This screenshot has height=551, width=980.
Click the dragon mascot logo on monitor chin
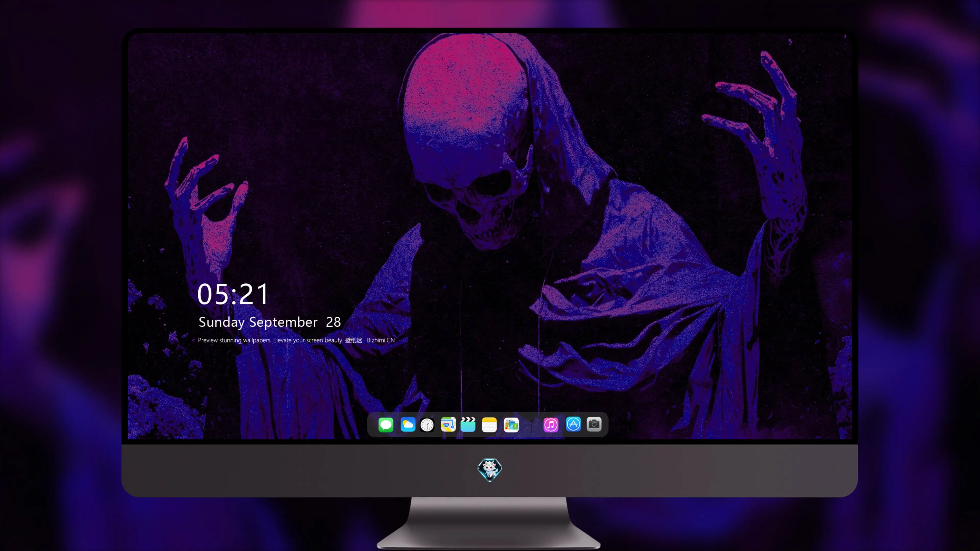point(490,470)
